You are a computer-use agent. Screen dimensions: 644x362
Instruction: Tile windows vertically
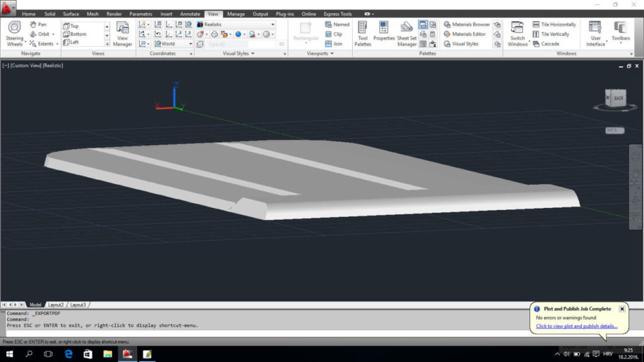click(x=551, y=33)
